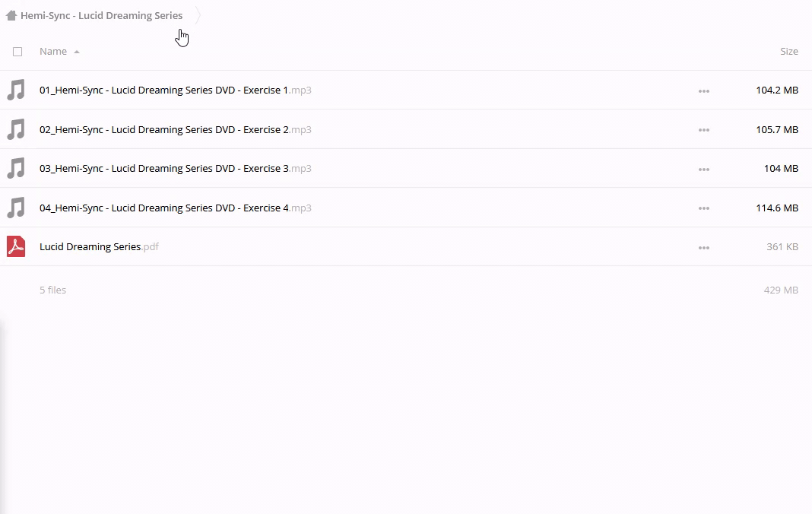Select the 02_Hemi-Sync Exercise 2 row by its 105.7 MB size
The image size is (812, 514).
click(776, 129)
